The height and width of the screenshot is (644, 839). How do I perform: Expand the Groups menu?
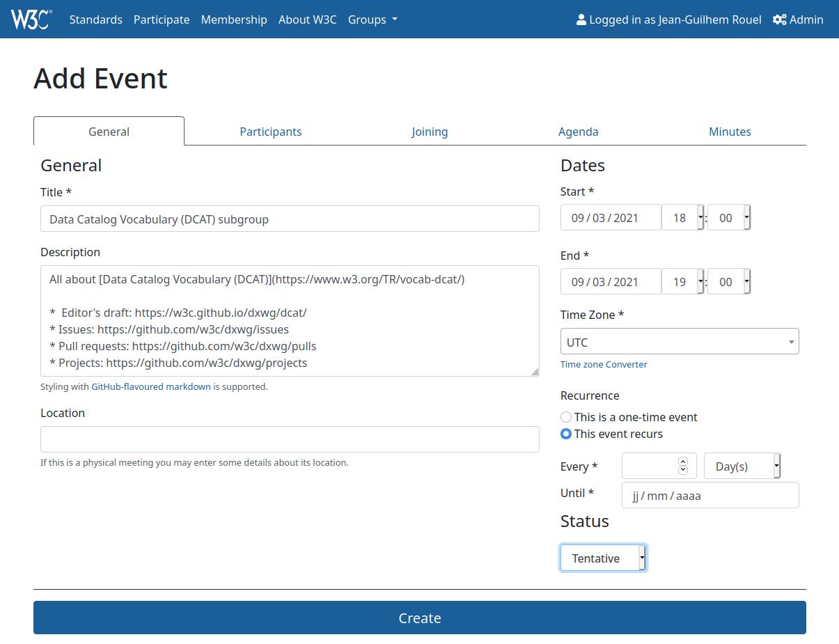click(x=373, y=19)
